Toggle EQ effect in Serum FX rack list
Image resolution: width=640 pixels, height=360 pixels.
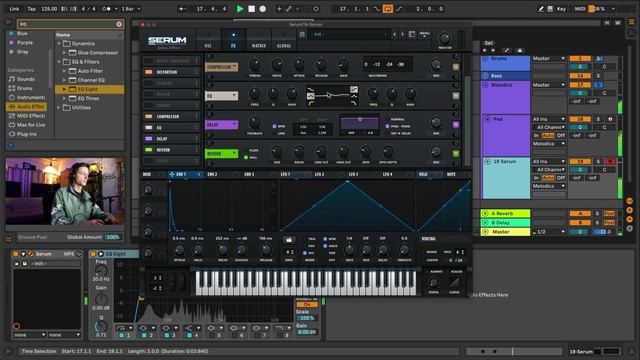pos(149,128)
